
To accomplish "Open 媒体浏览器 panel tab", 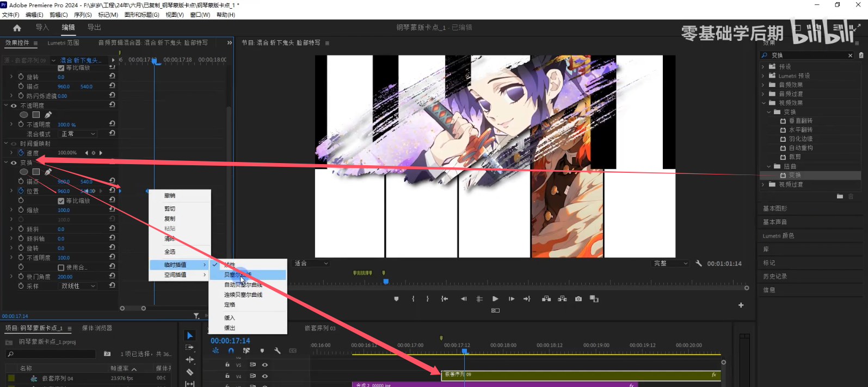I will pos(97,328).
